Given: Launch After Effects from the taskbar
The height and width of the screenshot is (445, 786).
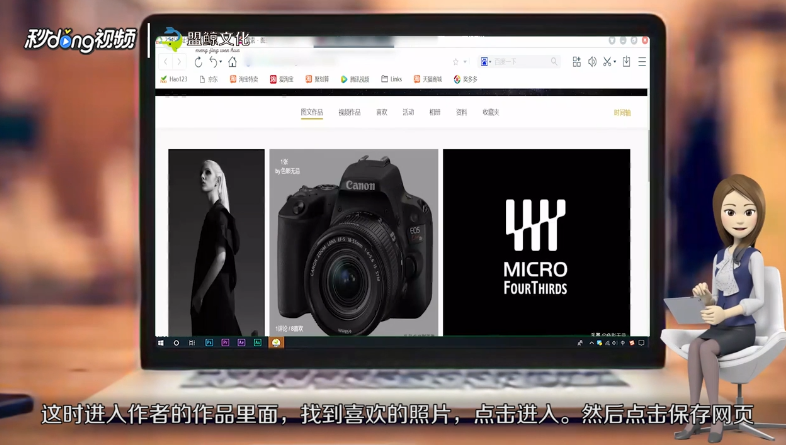Looking at the screenshot, I should point(241,343).
